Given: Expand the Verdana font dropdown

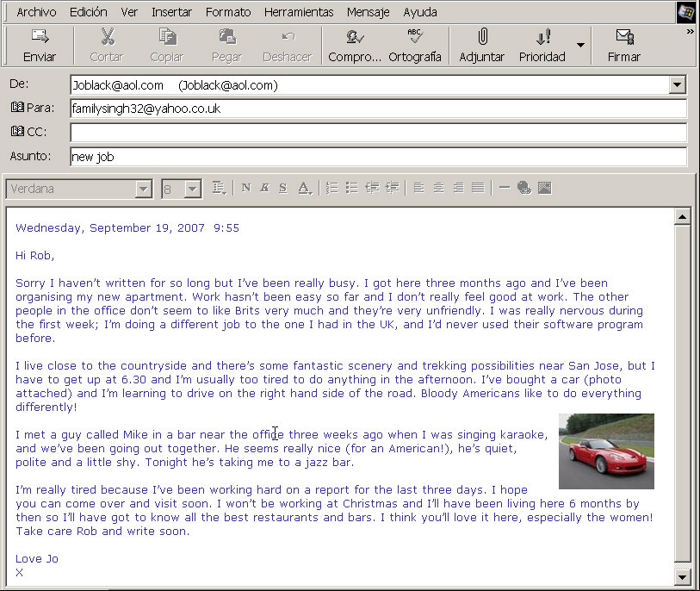Looking at the screenshot, I should (x=143, y=189).
